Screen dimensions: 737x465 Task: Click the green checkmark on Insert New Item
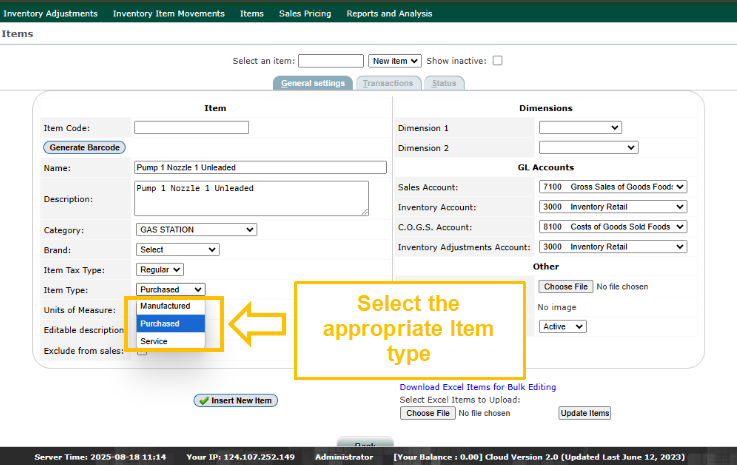coord(204,401)
